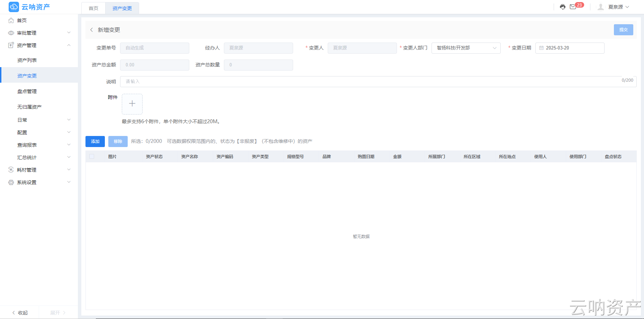This screenshot has width=644, height=319.
Task: Click the 所在地点 column header
Action: click(507, 157)
